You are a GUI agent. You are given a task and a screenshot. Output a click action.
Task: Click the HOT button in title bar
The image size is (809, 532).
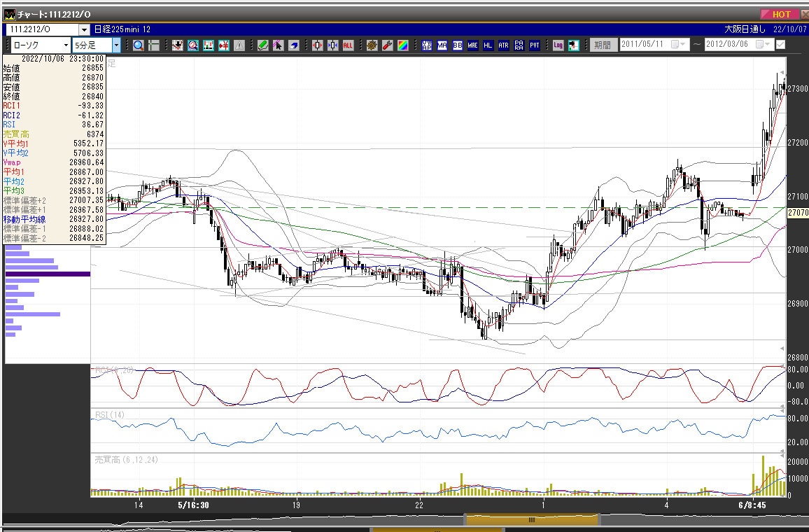coord(780,15)
